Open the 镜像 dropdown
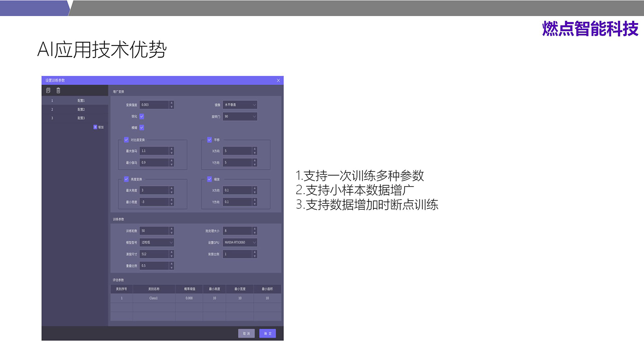 click(x=240, y=105)
